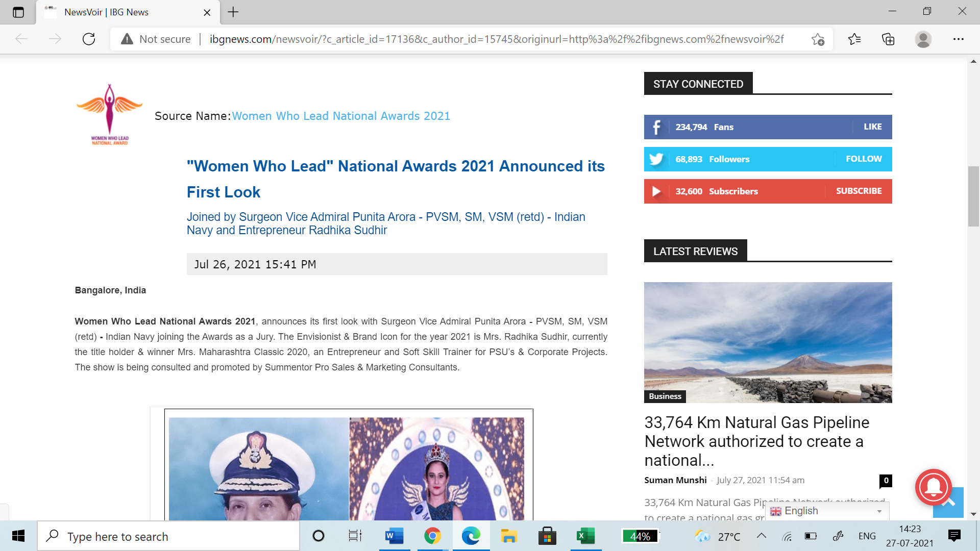Click the 234,794 Fans text

[x=704, y=127]
